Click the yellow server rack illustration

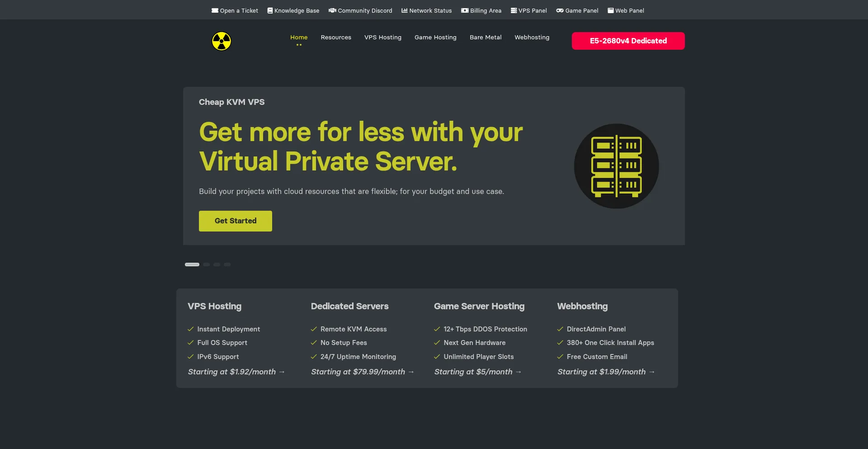(x=616, y=166)
